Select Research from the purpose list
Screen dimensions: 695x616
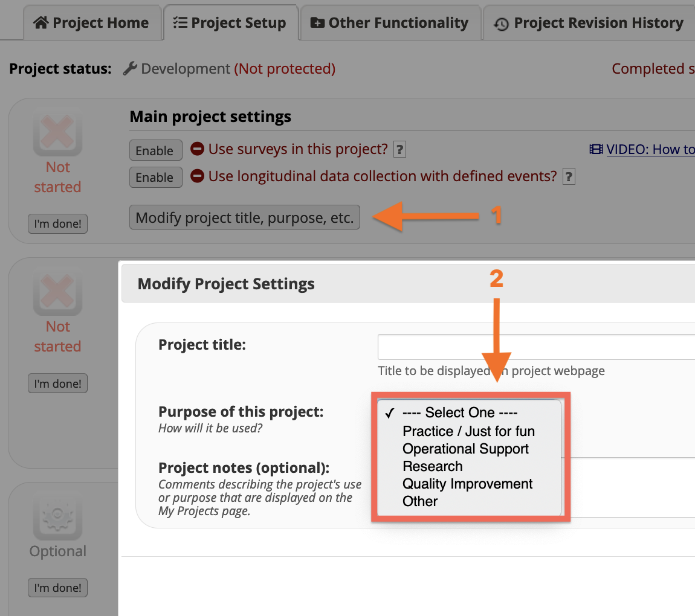(x=433, y=466)
